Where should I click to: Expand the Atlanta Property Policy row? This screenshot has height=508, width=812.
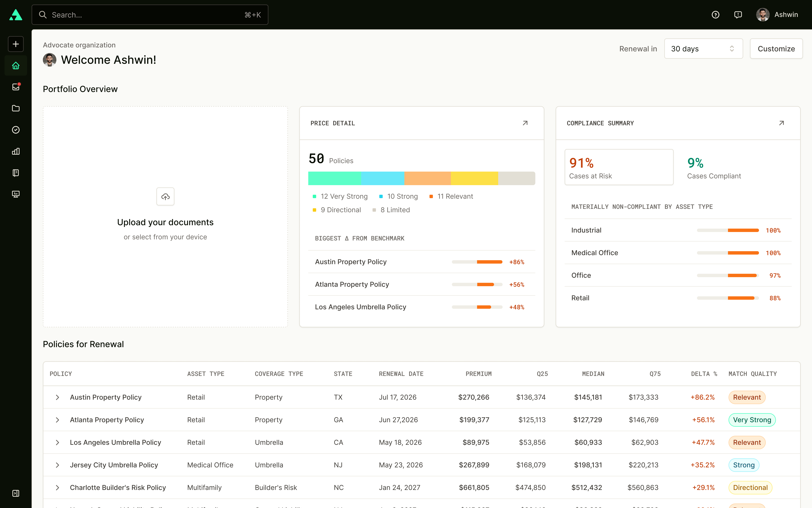pos(57,420)
